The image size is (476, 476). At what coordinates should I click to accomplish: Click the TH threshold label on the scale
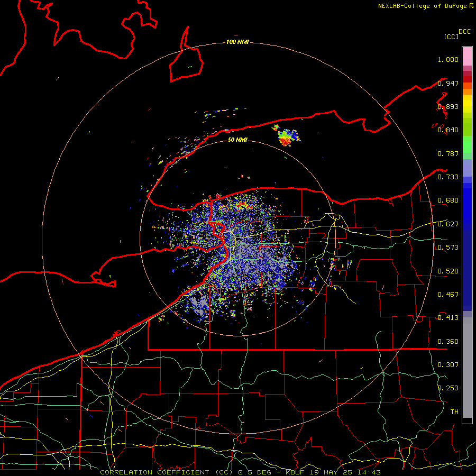point(454,412)
